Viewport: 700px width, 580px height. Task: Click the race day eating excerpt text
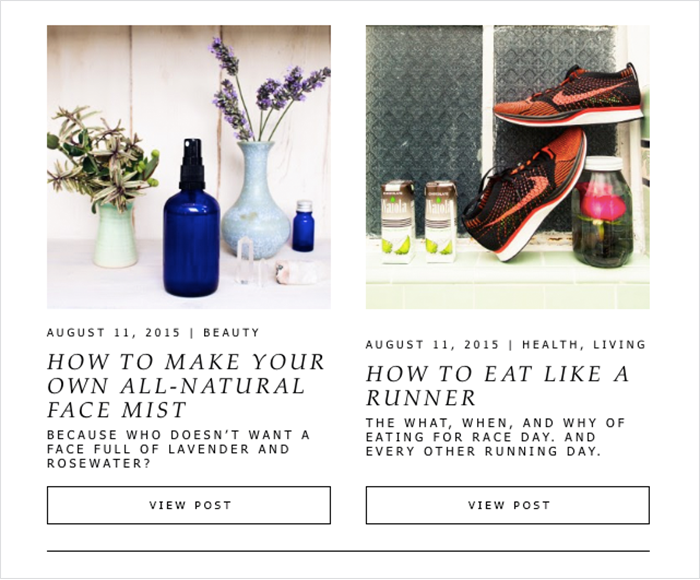pos(496,437)
